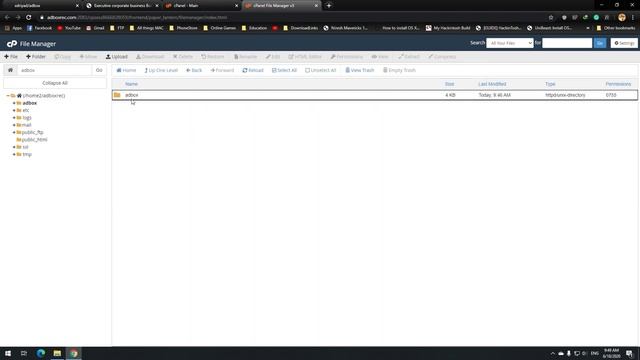Create a new folder with +Folder
This screenshot has height=360, width=640.
click(36, 57)
